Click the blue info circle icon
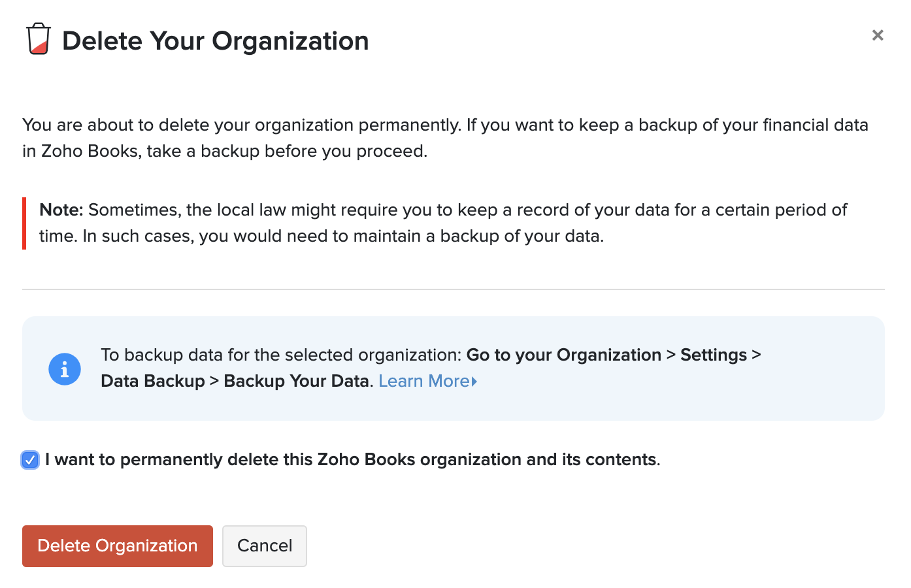 click(x=65, y=369)
